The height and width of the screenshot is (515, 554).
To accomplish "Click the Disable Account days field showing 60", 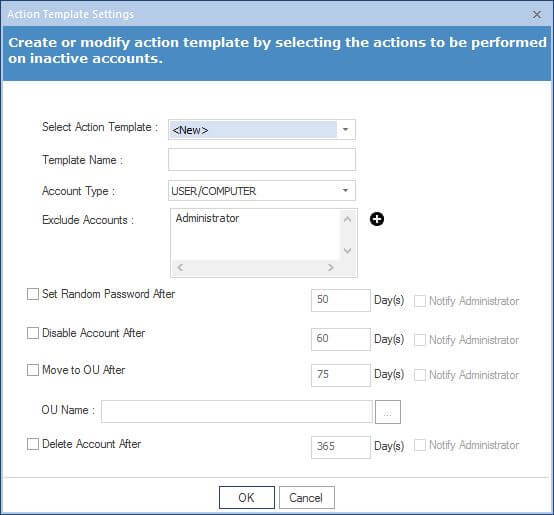I will (341, 339).
